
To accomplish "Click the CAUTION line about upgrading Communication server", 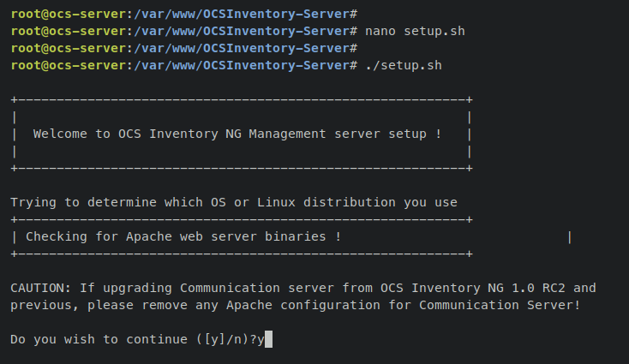I will click(x=303, y=289).
